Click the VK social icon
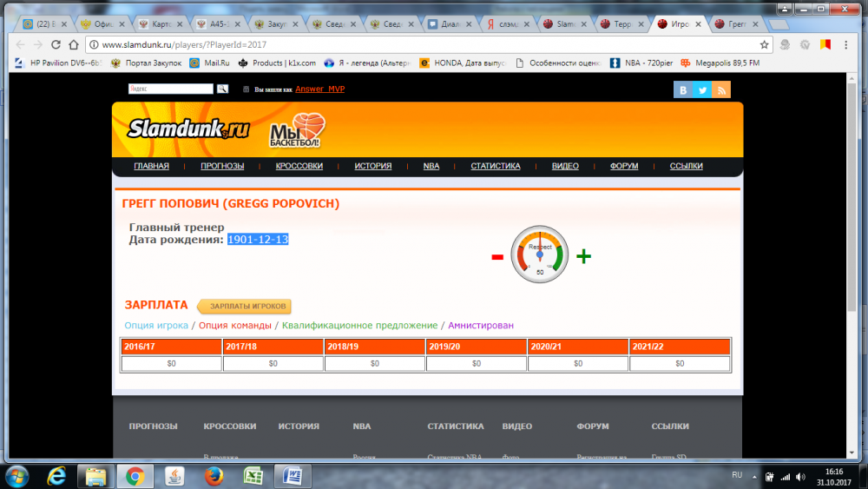The height and width of the screenshot is (489, 868). 683,89
